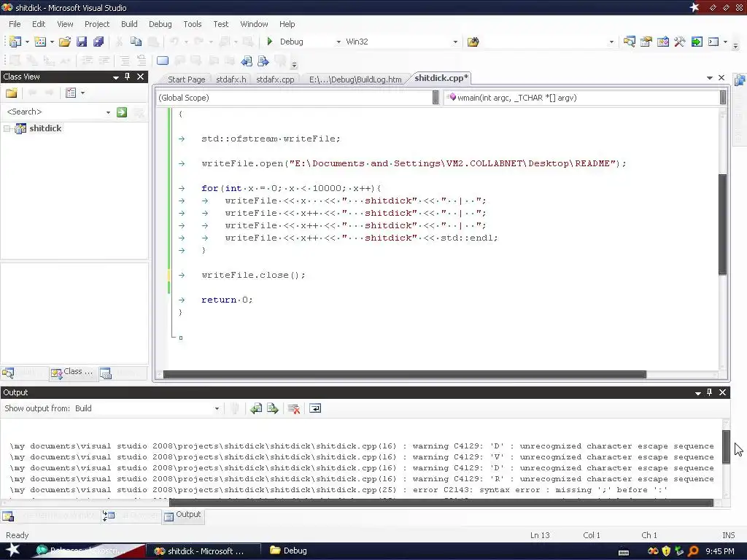Toggle word wrap in Output pane

pyautogui.click(x=315, y=408)
